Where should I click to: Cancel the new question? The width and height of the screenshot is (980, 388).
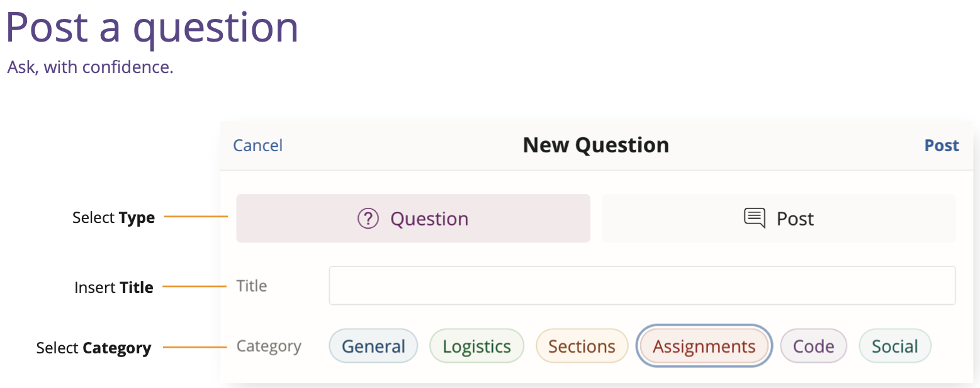258,145
